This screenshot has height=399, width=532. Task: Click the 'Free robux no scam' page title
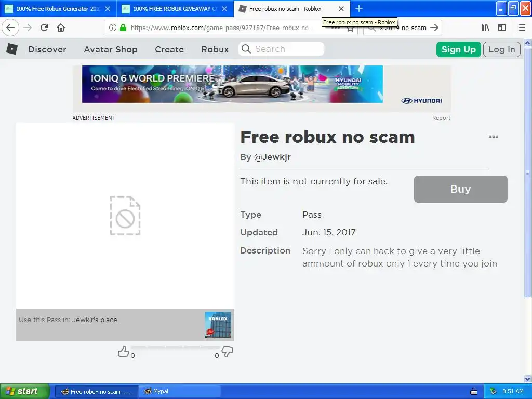coord(327,137)
